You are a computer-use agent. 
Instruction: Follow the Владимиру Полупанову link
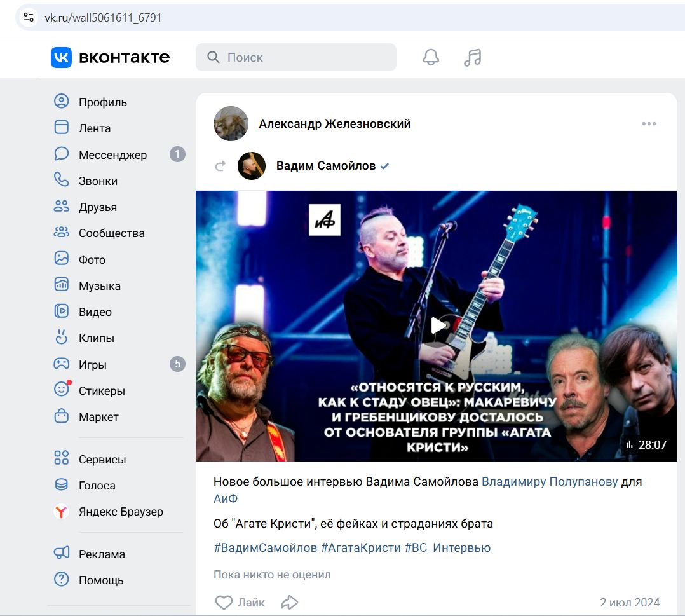click(x=550, y=482)
